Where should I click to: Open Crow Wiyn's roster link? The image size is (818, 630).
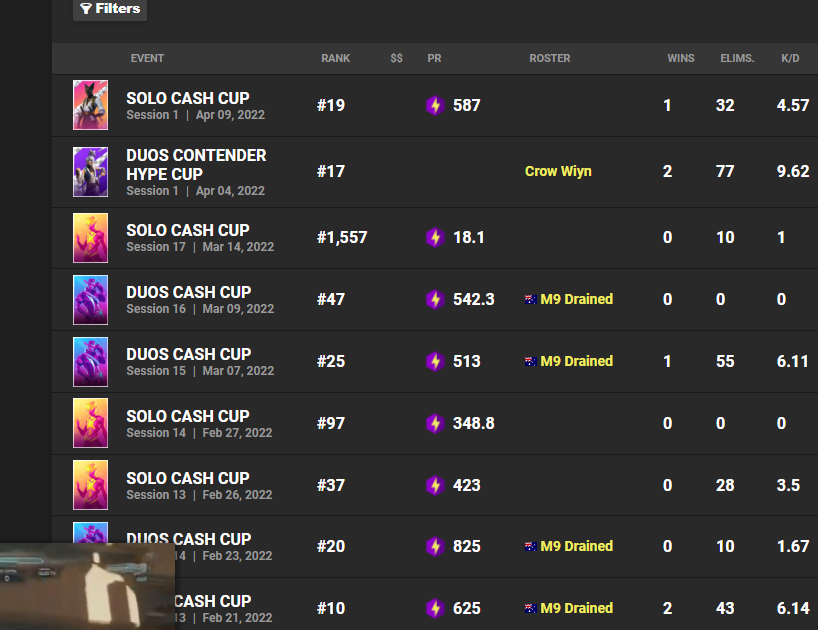pyautogui.click(x=558, y=171)
